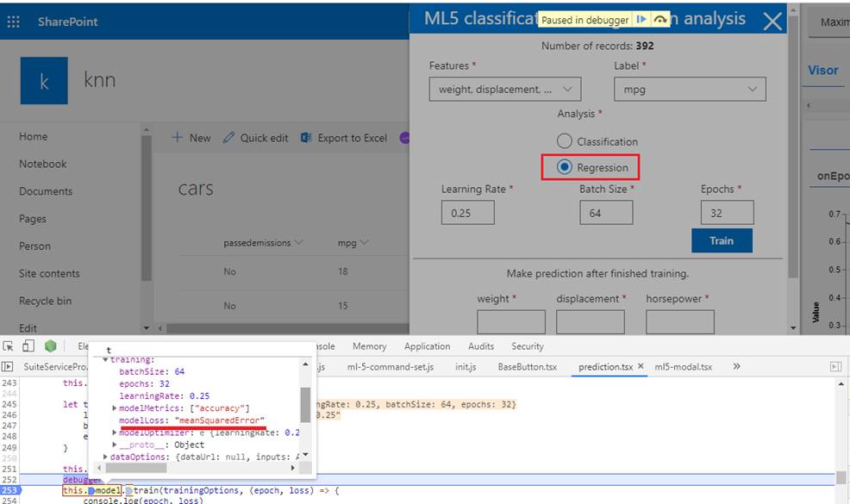Image resolution: width=850 pixels, height=504 pixels.
Task: Open the SharePoint app launcher grid
Action: tap(14, 22)
